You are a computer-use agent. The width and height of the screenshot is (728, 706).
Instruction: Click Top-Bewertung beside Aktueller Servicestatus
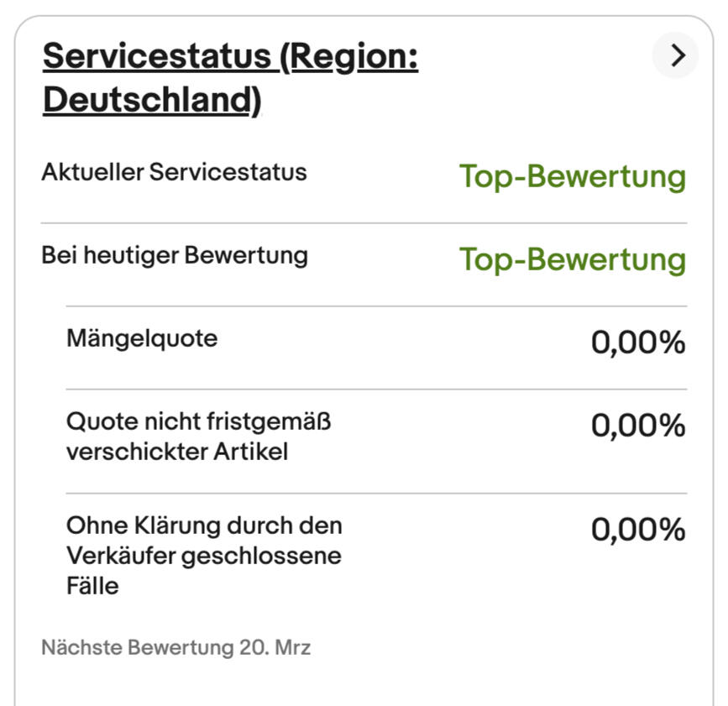572,176
